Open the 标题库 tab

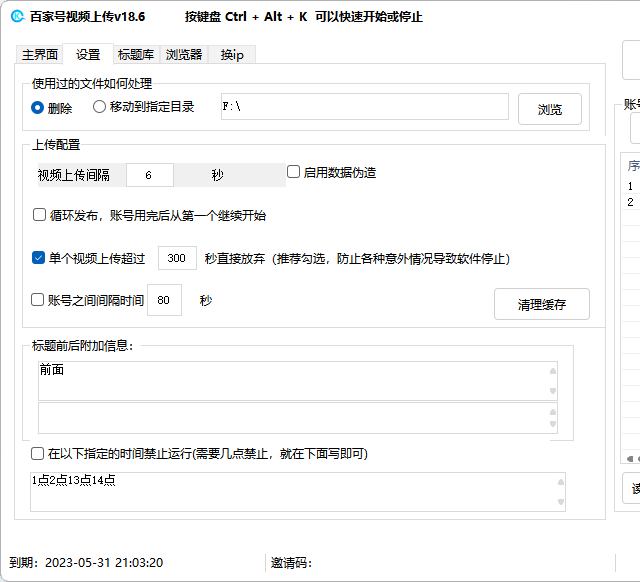[x=136, y=55]
